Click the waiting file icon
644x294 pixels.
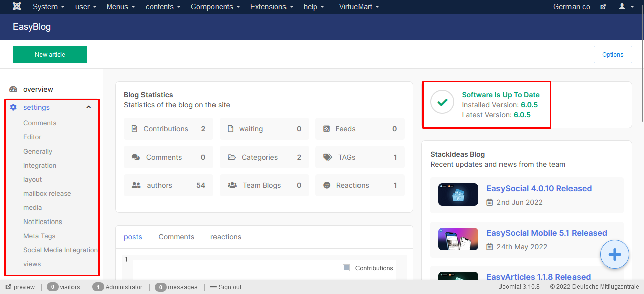(x=230, y=129)
